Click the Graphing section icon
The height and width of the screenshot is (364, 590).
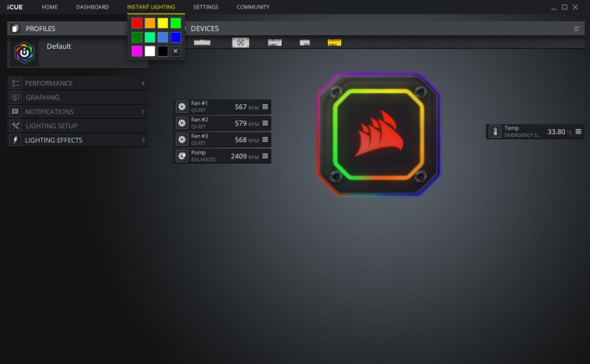[16, 97]
